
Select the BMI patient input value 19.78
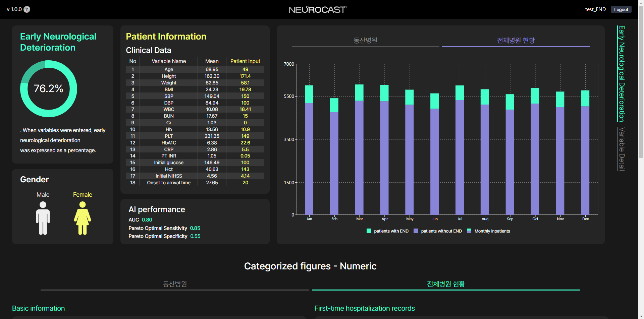245,89
